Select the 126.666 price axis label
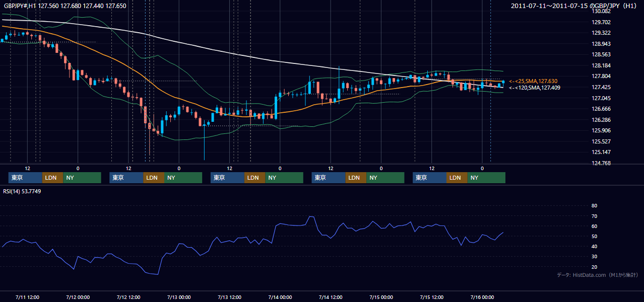The width and height of the screenshot is (644, 302). coord(601,109)
